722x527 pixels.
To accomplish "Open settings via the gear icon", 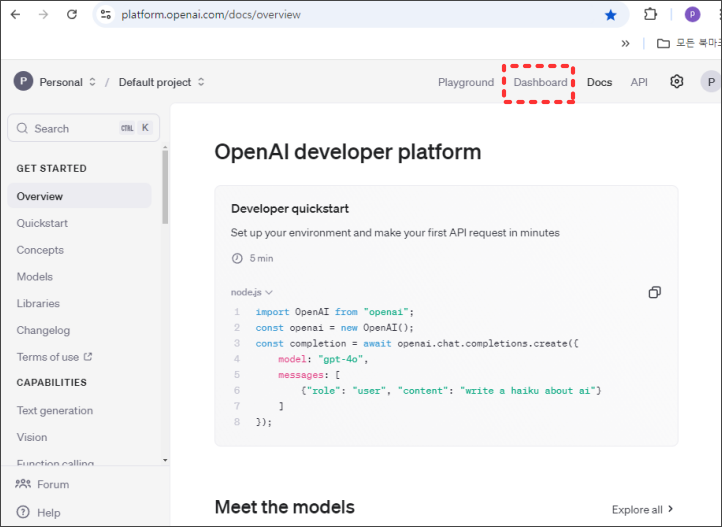I will pyautogui.click(x=676, y=82).
